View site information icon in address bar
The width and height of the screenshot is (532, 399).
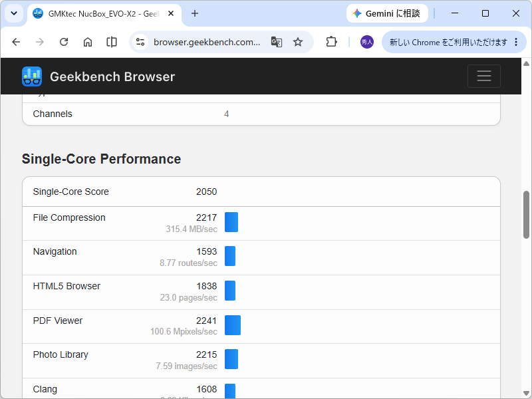tap(140, 42)
